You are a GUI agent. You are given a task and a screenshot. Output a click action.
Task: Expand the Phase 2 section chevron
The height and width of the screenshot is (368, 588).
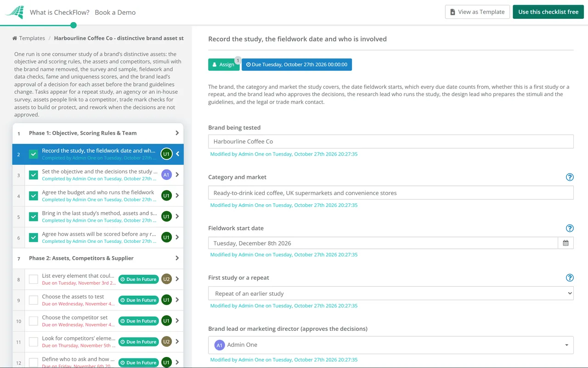point(177,258)
